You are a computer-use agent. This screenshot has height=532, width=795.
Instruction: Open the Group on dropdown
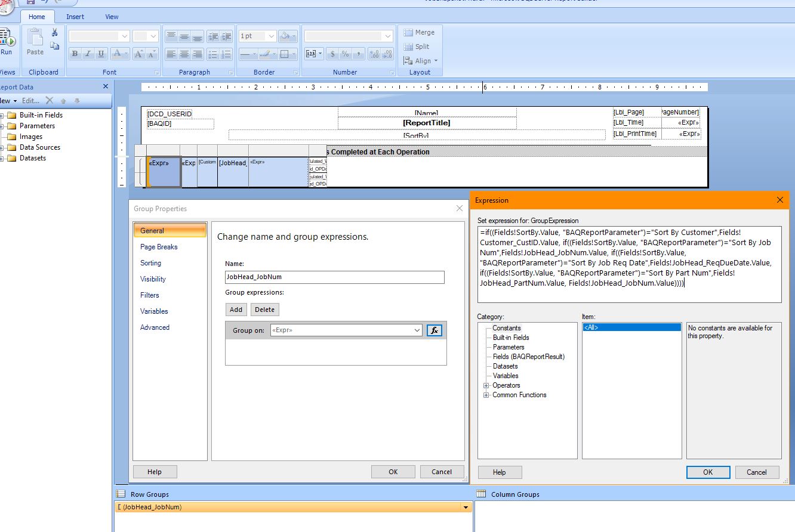click(x=417, y=330)
